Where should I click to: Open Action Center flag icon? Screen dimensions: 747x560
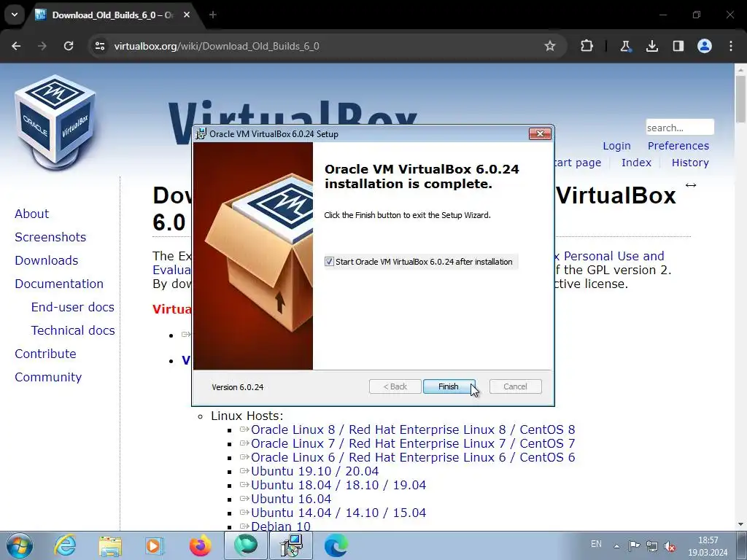click(634, 546)
